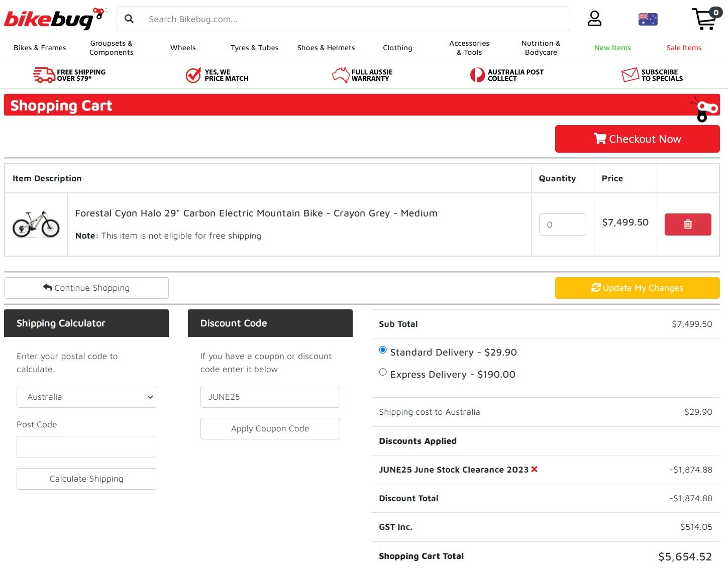Viewport: 728px width, 569px height.
Task: Click the Sub Total $7,499.50 value
Action: (692, 324)
